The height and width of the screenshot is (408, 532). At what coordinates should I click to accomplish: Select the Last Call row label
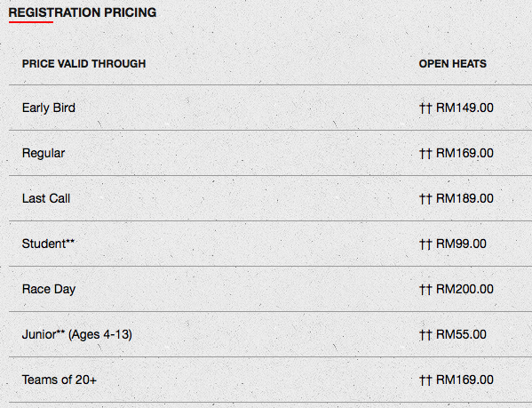pyautogui.click(x=46, y=198)
